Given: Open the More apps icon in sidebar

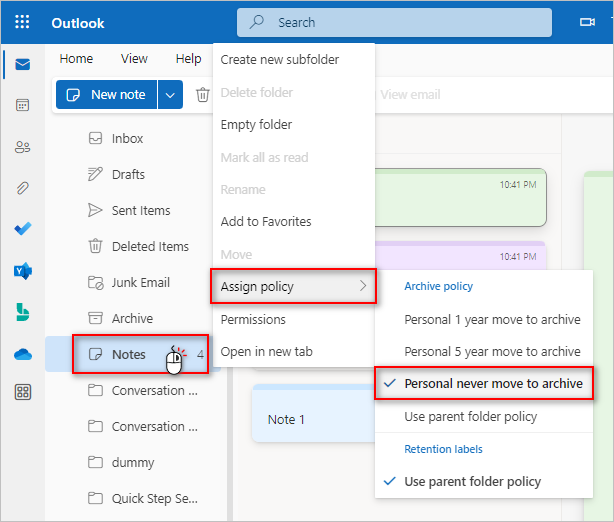Looking at the screenshot, I should pyautogui.click(x=23, y=392).
